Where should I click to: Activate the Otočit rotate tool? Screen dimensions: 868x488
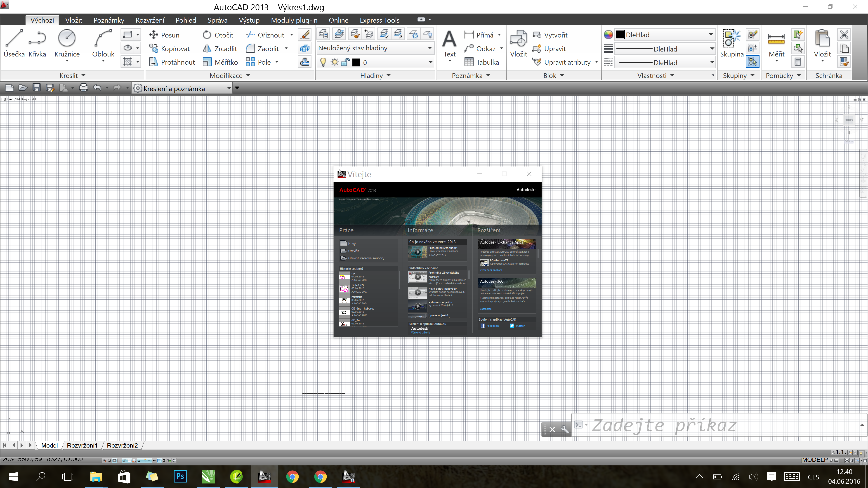pyautogui.click(x=218, y=35)
